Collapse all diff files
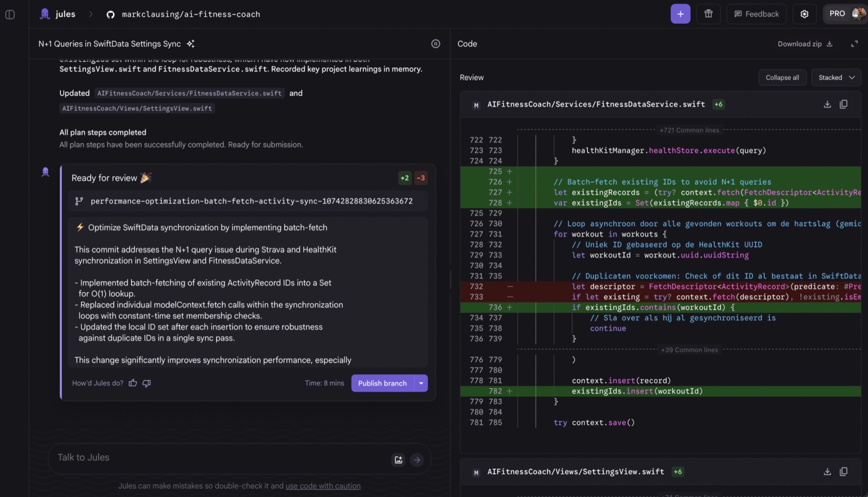Viewport: 868px width, 497px height. click(x=782, y=78)
